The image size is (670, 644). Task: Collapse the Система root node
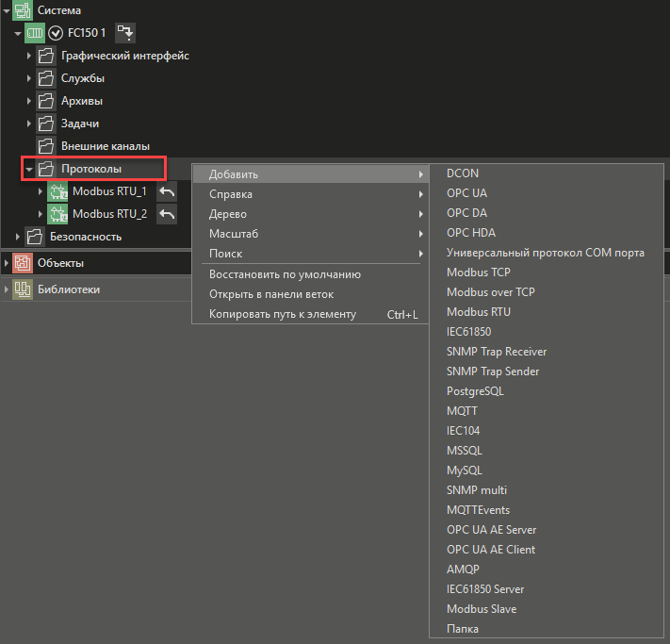click(x=7, y=10)
